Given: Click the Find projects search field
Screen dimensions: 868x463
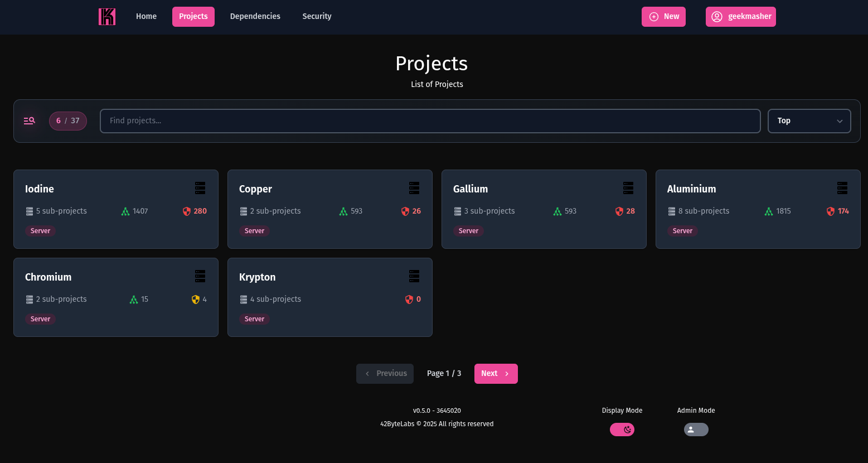Looking at the screenshot, I should click(430, 120).
